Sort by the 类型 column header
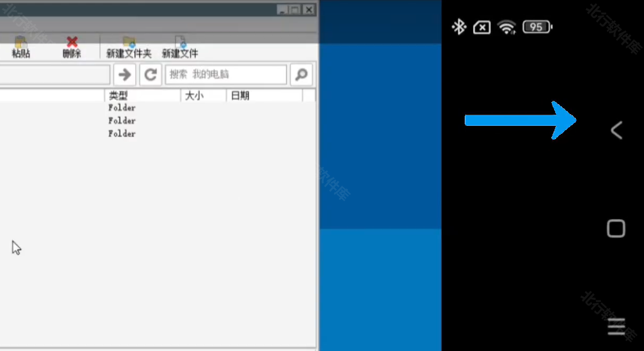Image resolution: width=644 pixels, height=351 pixels. pyautogui.click(x=142, y=96)
